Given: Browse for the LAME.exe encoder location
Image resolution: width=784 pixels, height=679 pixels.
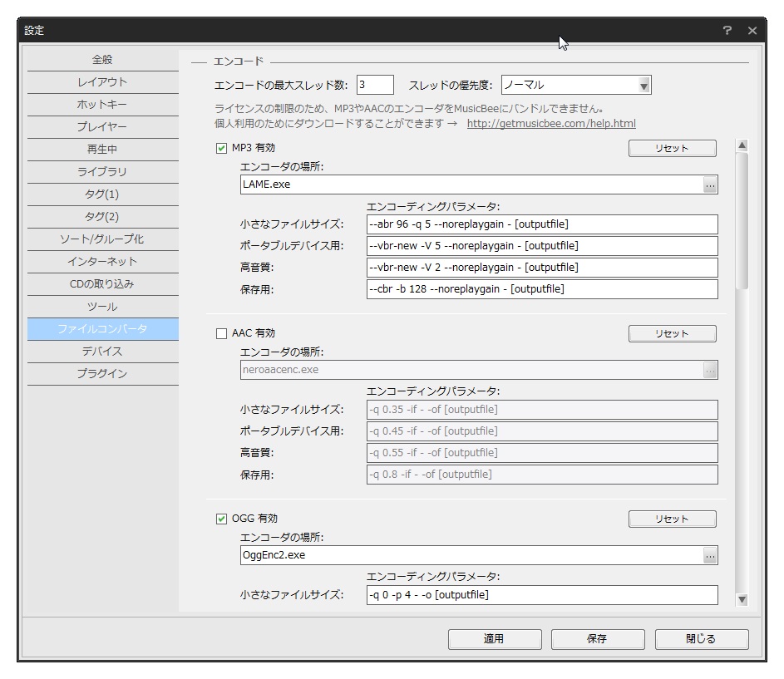Looking at the screenshot, I should [x=709, y=185].
